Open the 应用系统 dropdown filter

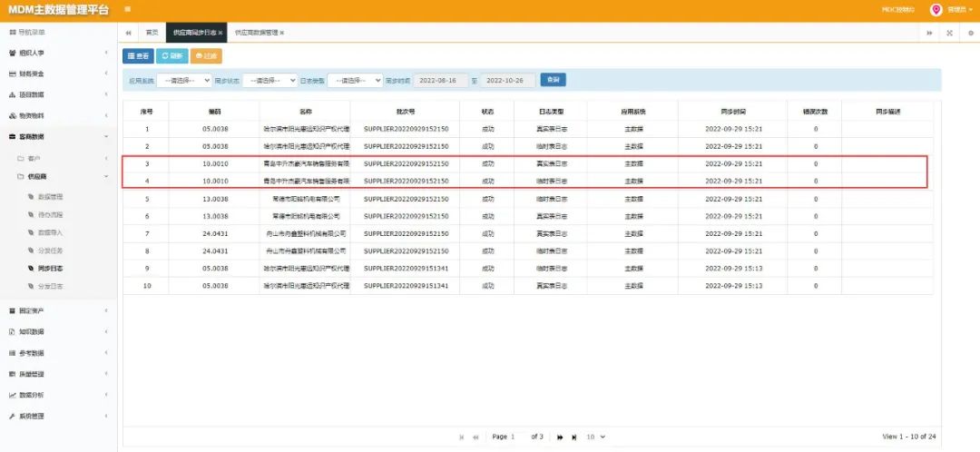click(183, 81)
